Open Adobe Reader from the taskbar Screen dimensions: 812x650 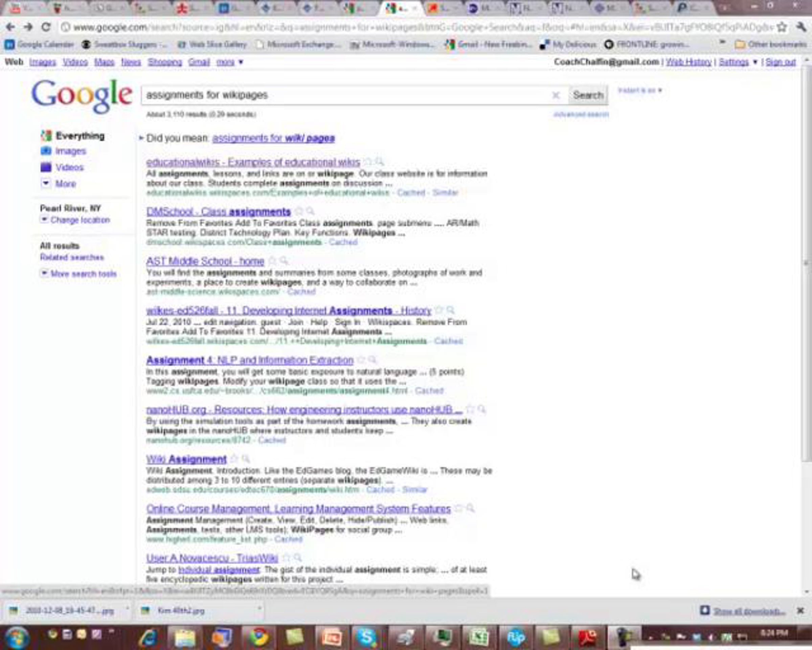[588, 637]
